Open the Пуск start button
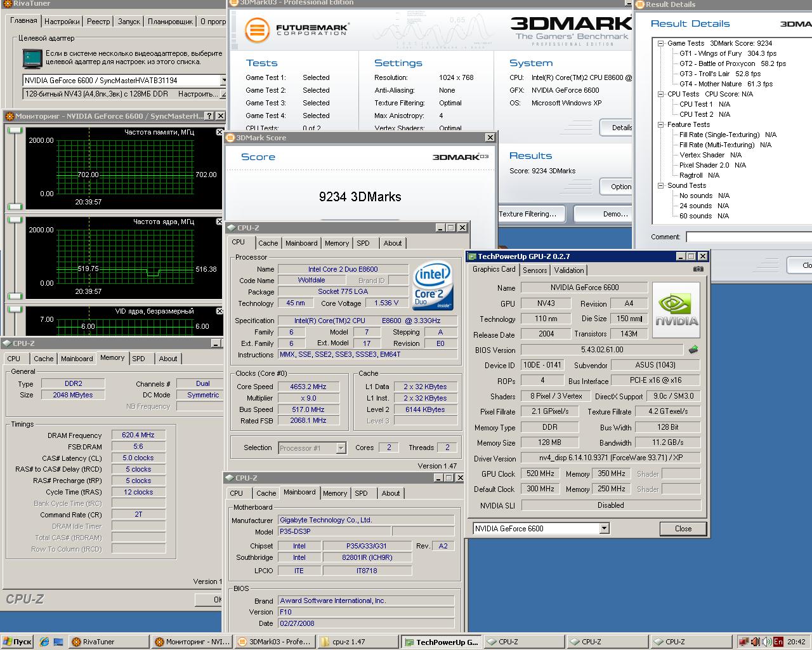Screen dimensions: 812x650 tap(16, 642)
